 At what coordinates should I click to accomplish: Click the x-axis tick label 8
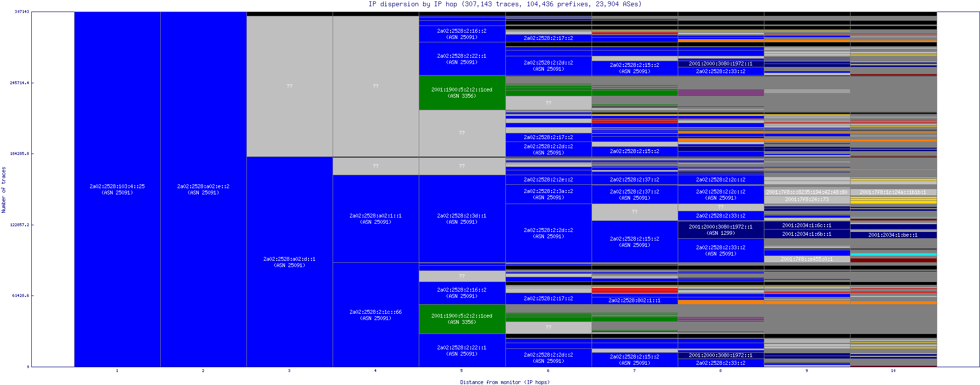[721, 371]
